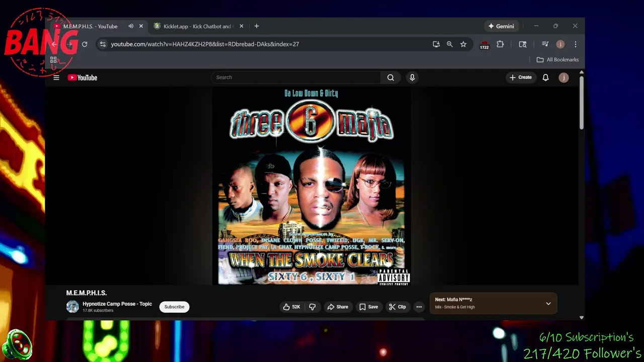Open Hypnotize Camp Posse channel avatar
This screenshot has width=644, height=362.
tap(72, 307)
